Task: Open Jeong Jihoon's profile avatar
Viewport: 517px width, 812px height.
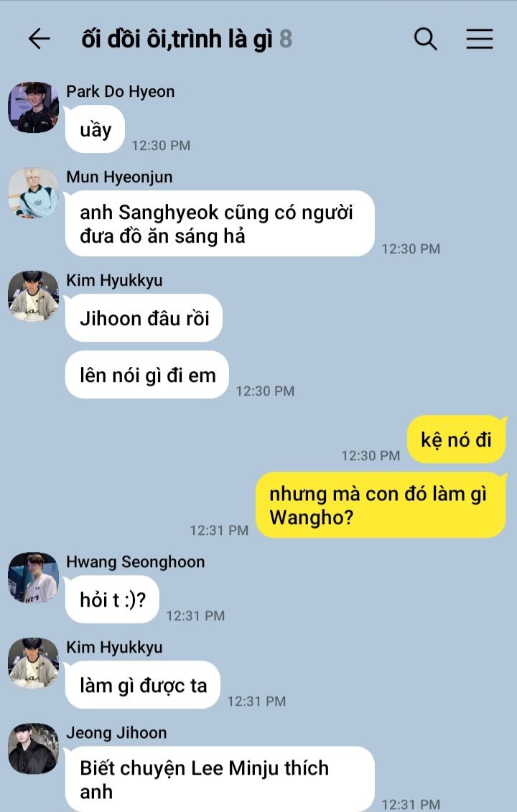Action: pyautogui.click(x=34, y=749)
